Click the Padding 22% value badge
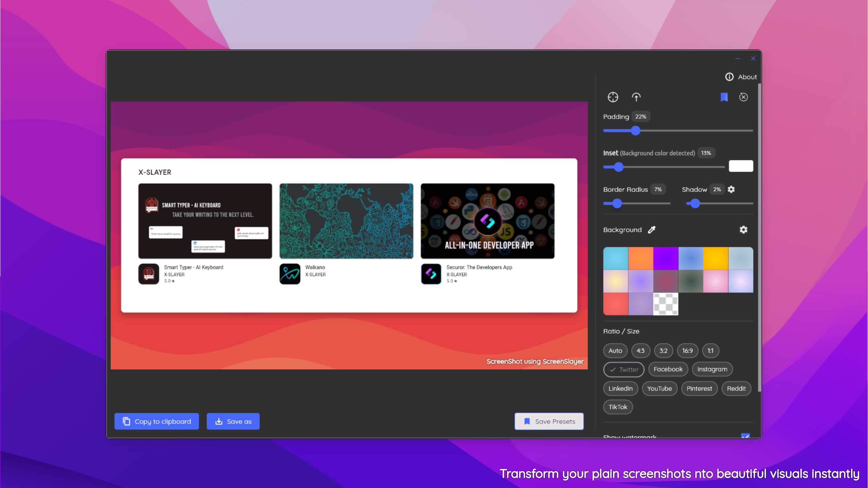The height and width of the screenshot is (488, 868). pos(641,117)
